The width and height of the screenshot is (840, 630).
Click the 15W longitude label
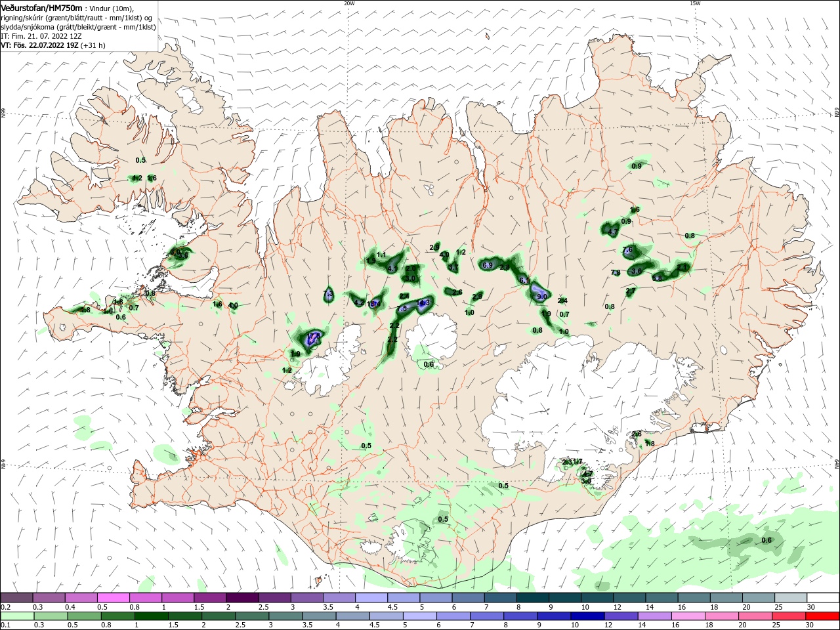tap(694, 3)
